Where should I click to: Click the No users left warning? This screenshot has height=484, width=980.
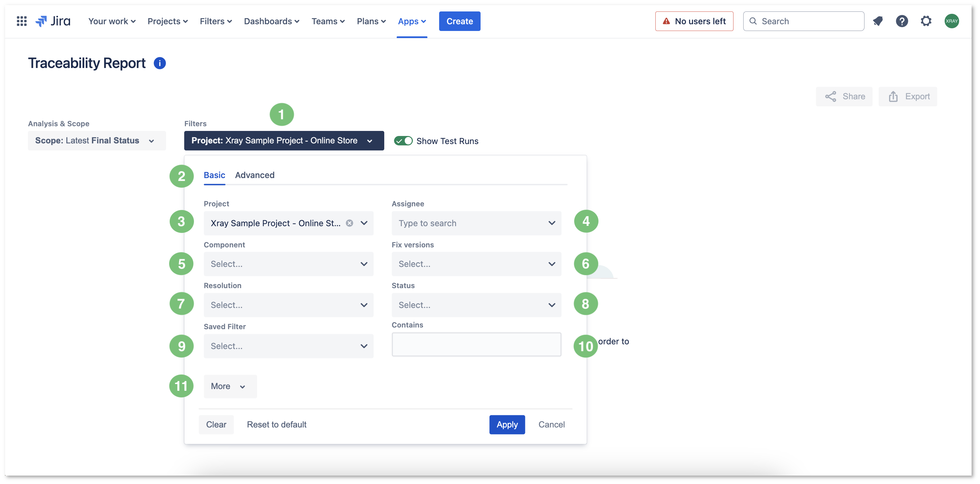(694, 21)
